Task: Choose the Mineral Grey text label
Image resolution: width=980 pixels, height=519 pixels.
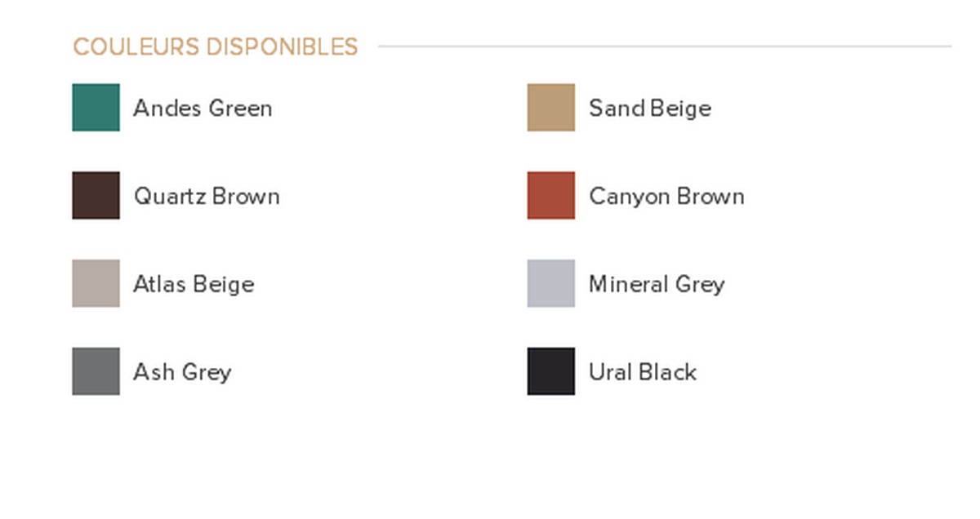Action: [657, 285]
